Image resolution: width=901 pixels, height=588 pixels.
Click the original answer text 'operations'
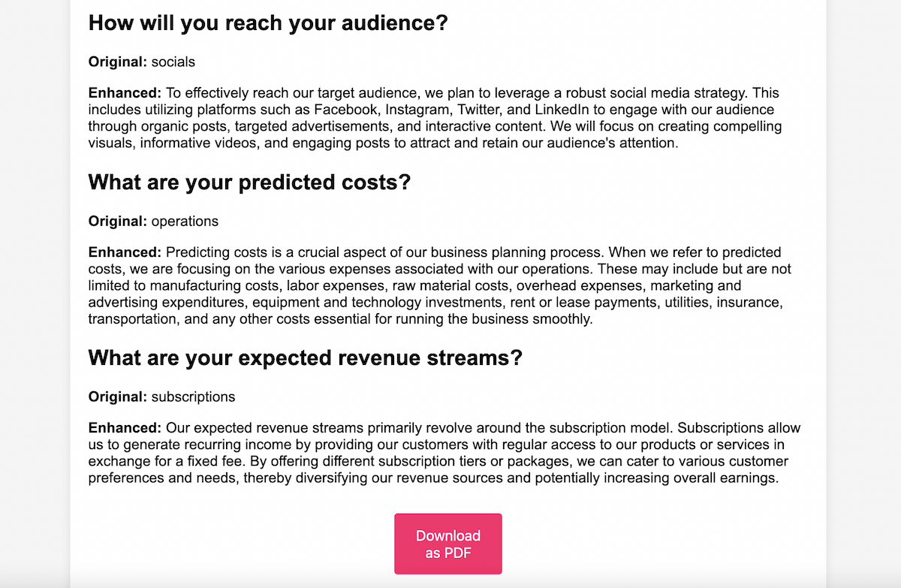tap(185, 222)
